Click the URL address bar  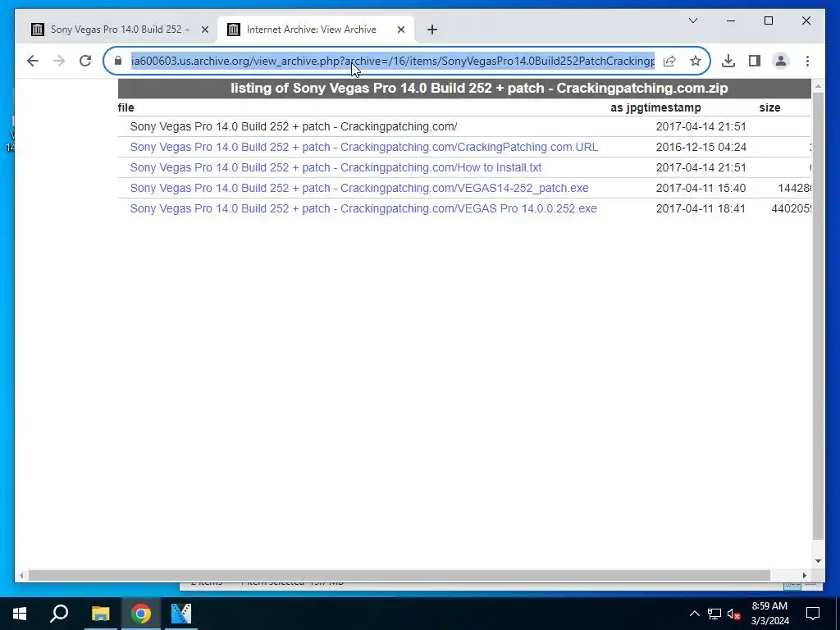click(x=392, y=61)
